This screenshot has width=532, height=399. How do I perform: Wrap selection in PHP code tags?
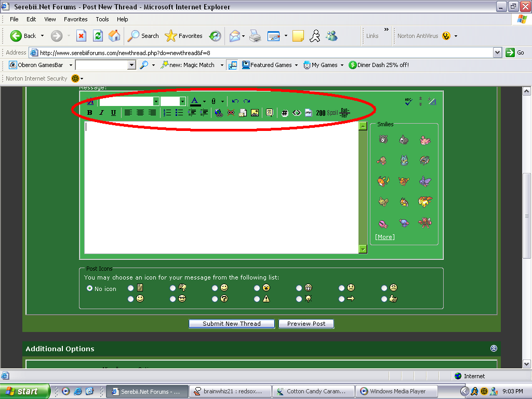[308, 113]
